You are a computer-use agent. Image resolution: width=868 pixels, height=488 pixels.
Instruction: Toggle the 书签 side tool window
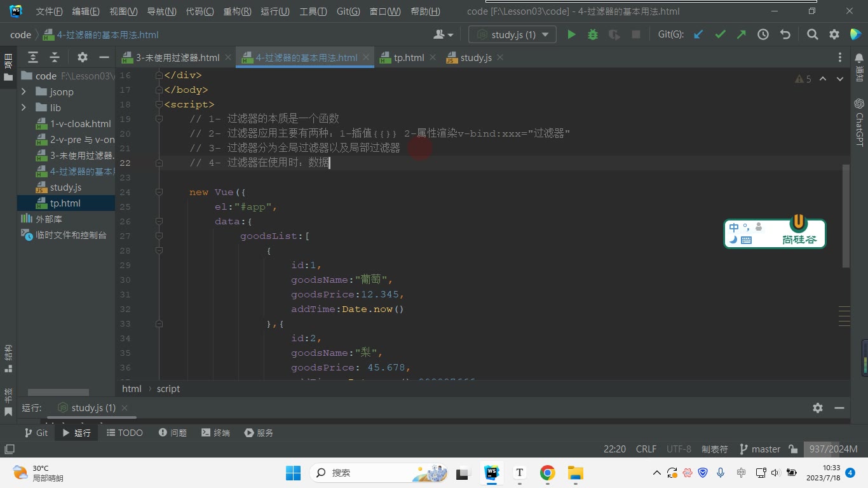[x=8, y=402]
